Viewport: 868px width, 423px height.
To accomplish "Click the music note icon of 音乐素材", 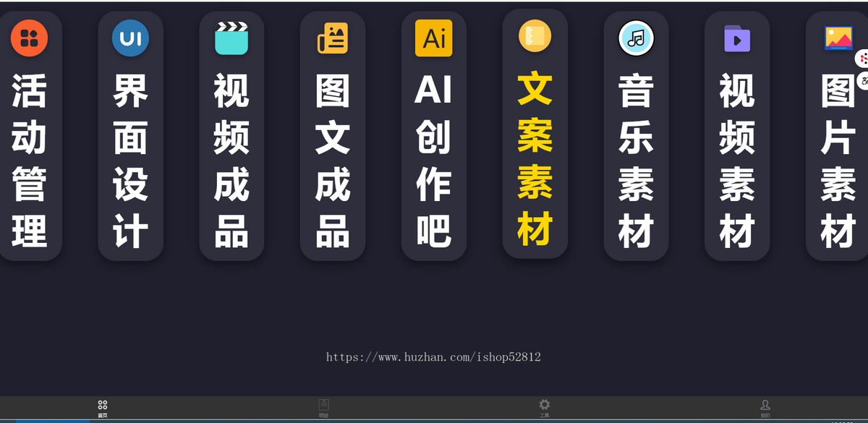I will point(637,38).
